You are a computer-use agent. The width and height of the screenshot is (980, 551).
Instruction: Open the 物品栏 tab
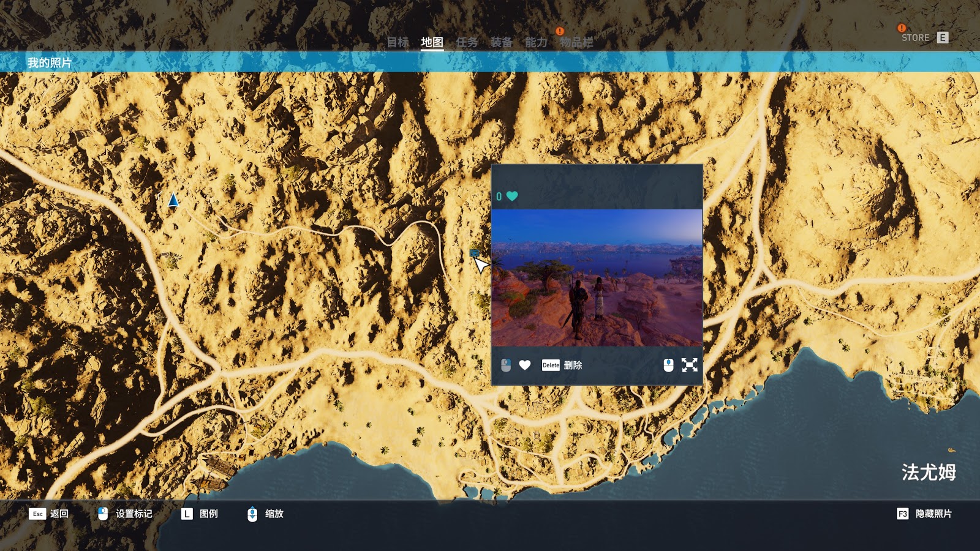click(x=576, y=42)
